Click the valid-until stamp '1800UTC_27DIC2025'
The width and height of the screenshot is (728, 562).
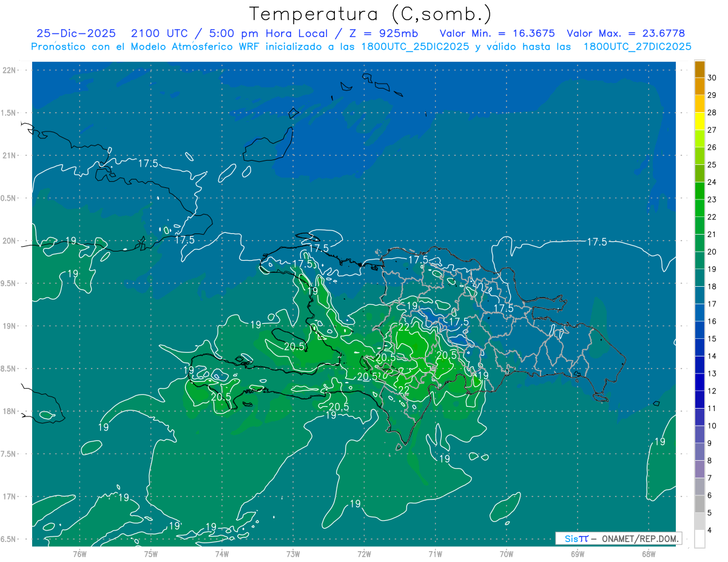[x=637, y=47]
